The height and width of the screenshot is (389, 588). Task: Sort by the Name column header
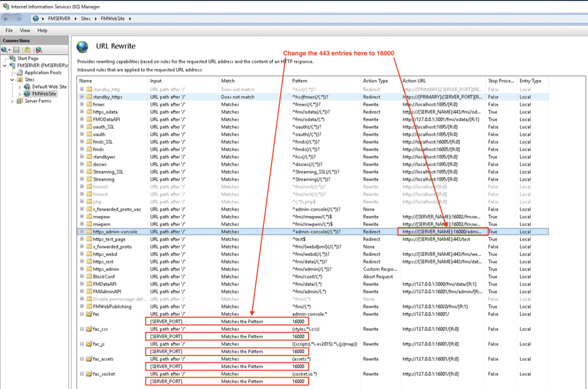point(85,81)
